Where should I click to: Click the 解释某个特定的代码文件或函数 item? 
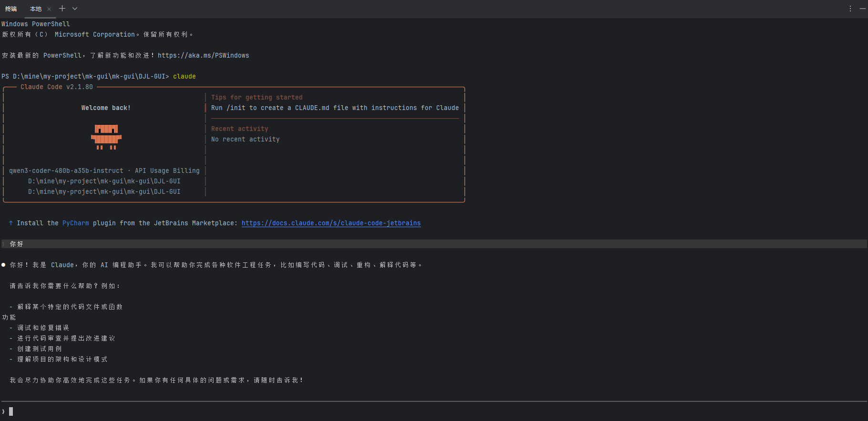coord(70,307)
